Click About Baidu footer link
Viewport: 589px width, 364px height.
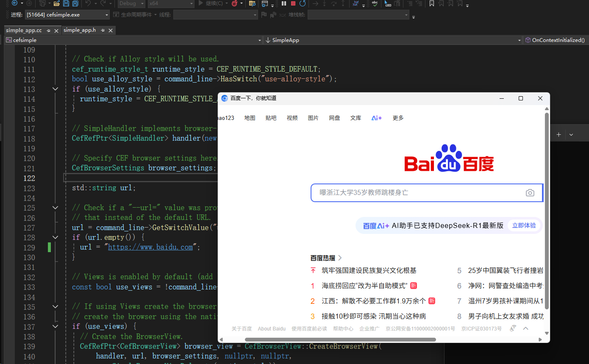point(272,328)
